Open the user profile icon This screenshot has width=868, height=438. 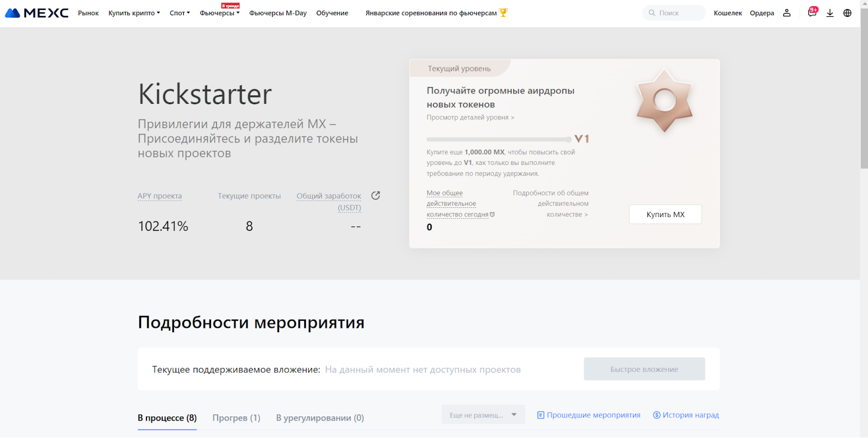[787, 13]
